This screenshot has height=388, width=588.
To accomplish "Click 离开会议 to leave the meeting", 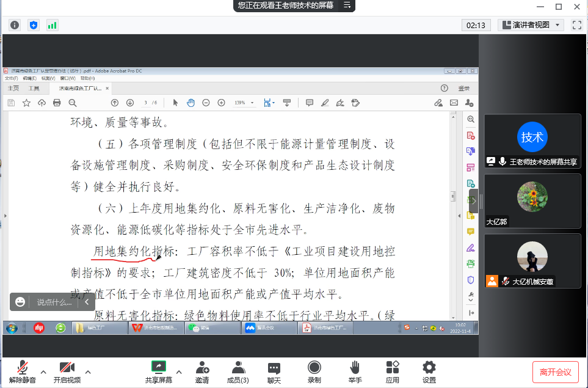I will [555, 371].
